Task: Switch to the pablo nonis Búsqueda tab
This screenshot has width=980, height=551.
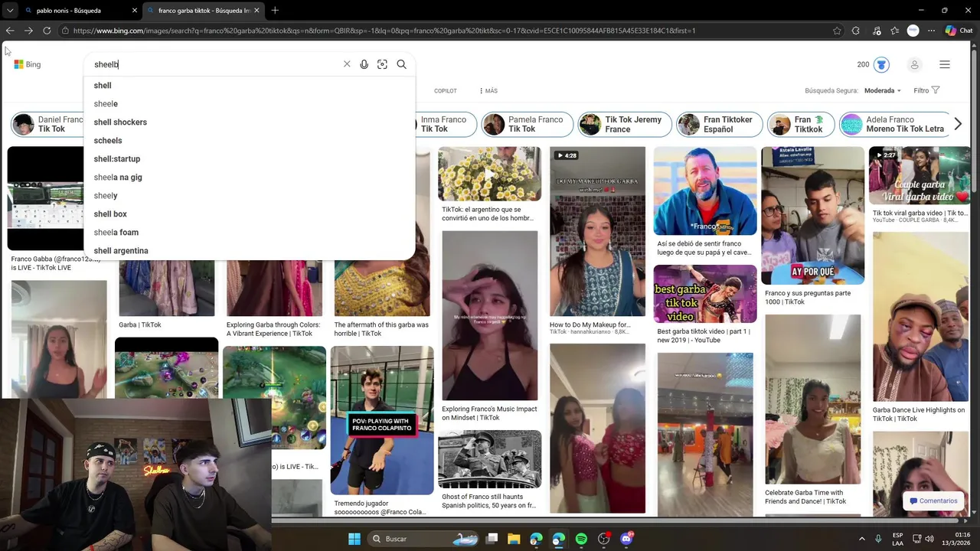Action: 80,11
